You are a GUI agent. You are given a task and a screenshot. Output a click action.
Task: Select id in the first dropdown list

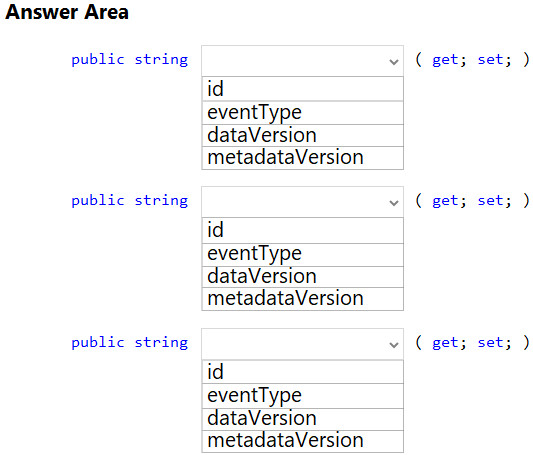(303, 89)
